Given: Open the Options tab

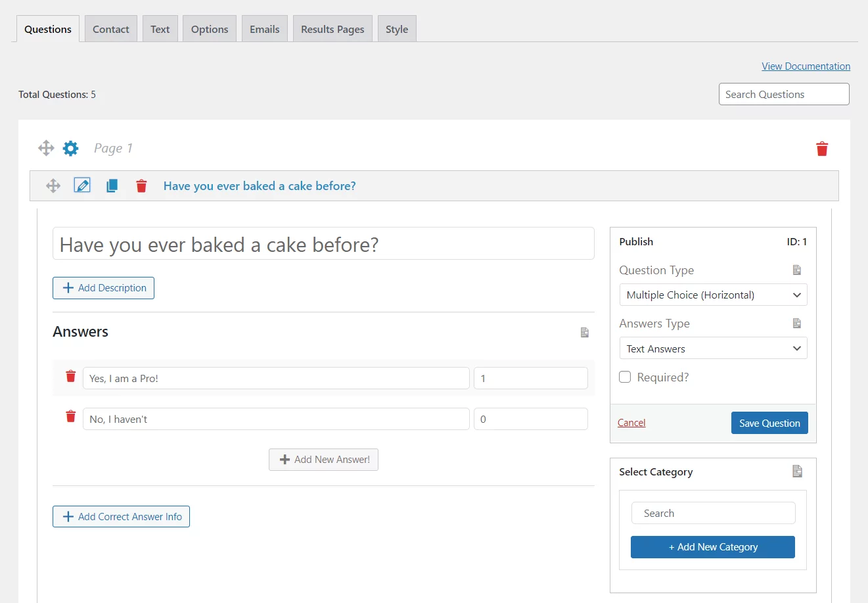Looking at the screenshot, I should click(x=210, y=29).
